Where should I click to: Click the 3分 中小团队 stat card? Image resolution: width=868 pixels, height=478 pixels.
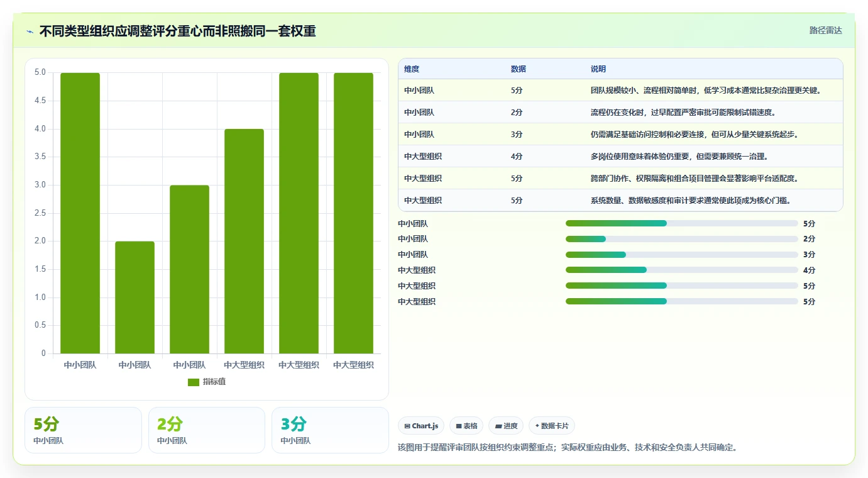tap(330, 430)
